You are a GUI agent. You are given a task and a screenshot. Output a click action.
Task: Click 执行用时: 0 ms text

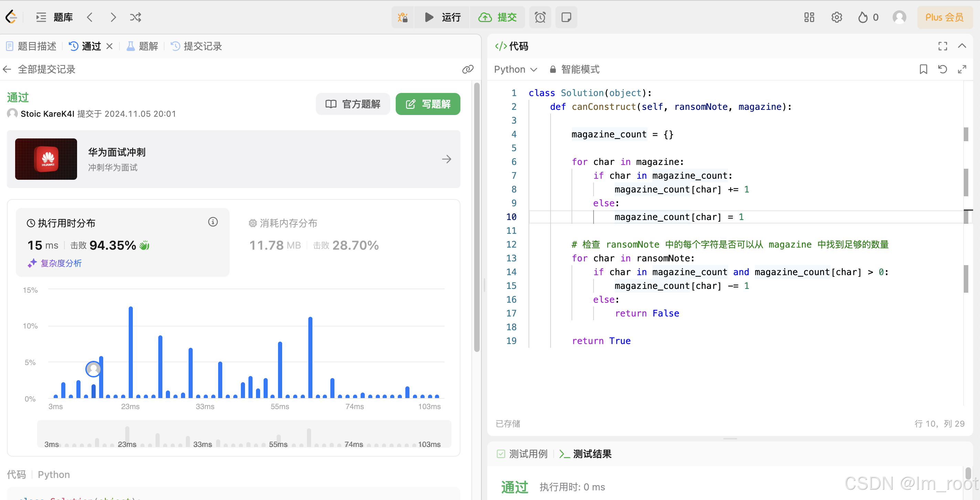click(572, 487)
